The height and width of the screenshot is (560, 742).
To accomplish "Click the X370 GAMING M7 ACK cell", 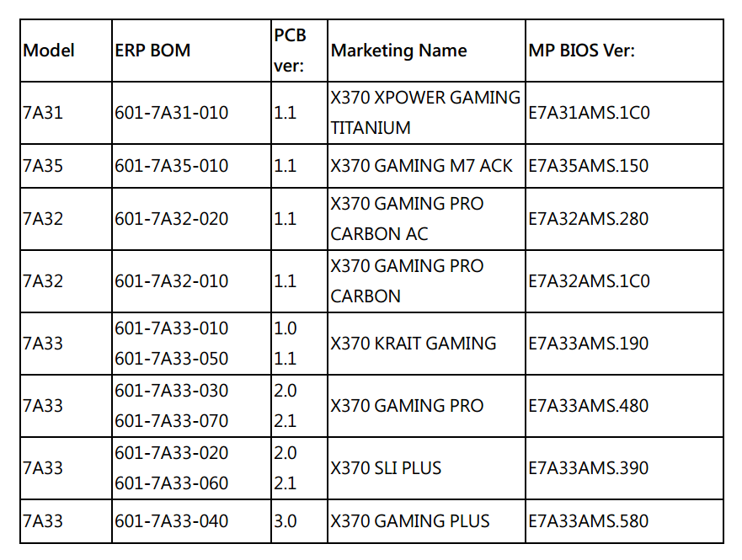I will tap(422, 166).
